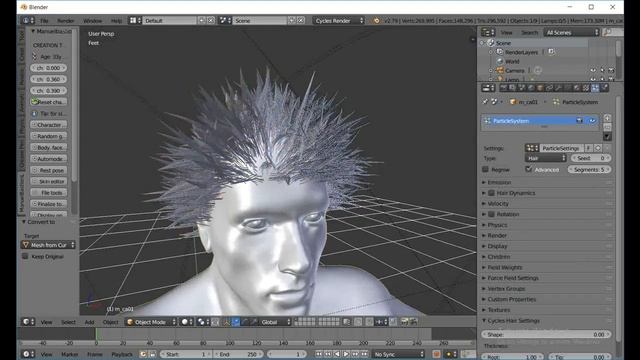Open the Render menu
The height and width of the screenshot is (360, 640).
tap(66, 20)
